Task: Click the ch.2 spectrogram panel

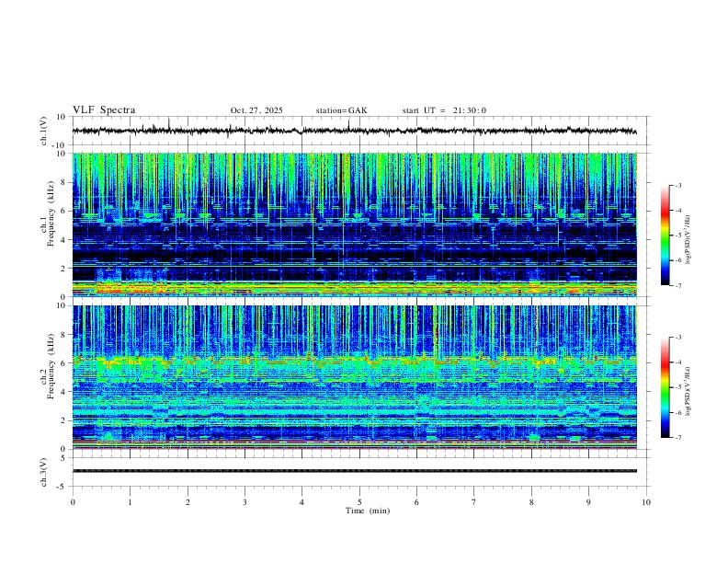Action: [354, 377]
